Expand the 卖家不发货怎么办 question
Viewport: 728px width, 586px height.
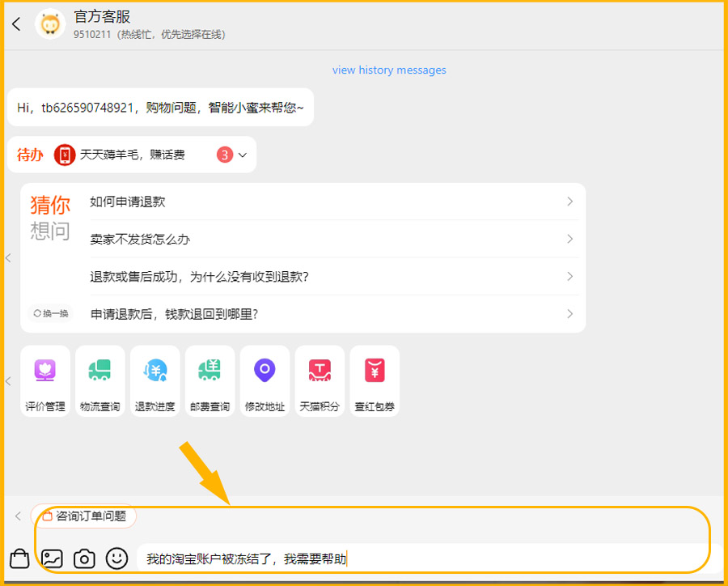(332, 240)
